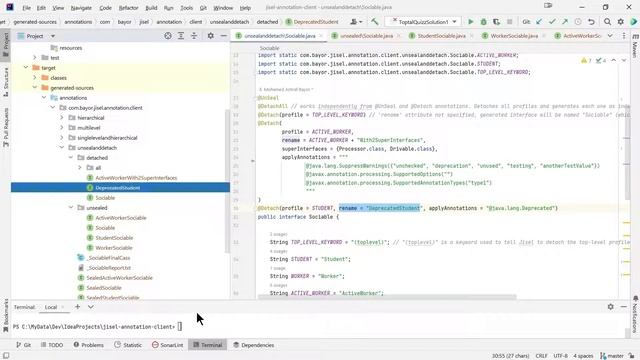Switch to StudentSociable.java tab
The height and width of the screenshot is (360, 640).
(x=441, y=36)
